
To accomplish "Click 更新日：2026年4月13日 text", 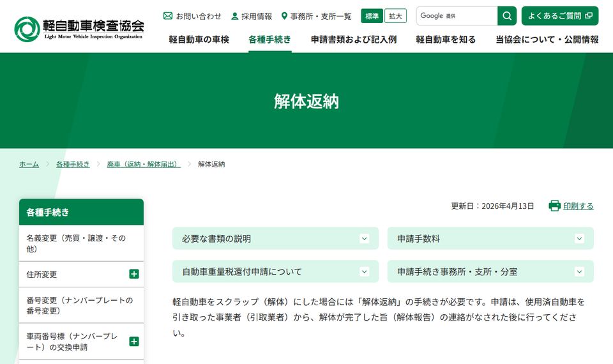I will (492, 206).
